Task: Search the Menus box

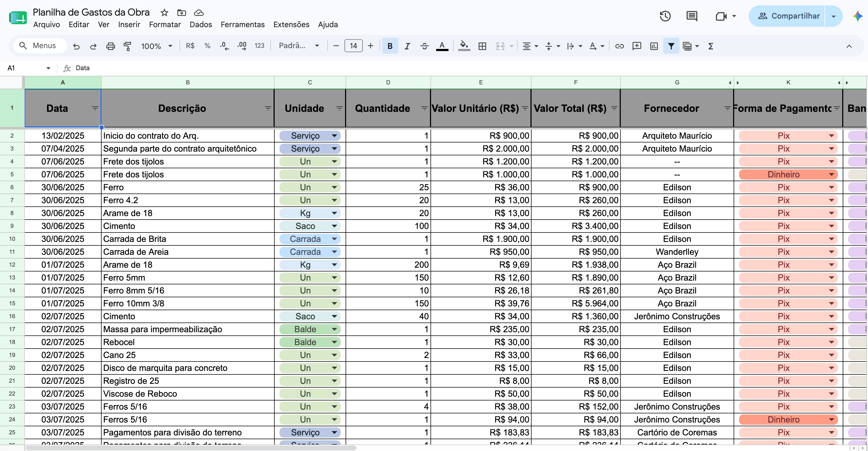Action: point(40,46)
